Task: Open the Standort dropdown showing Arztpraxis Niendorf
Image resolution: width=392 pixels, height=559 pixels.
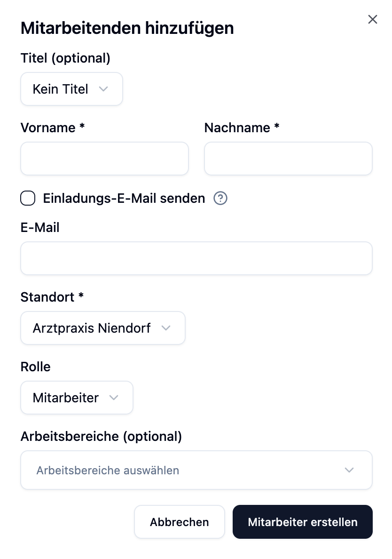Action: [x=102, y=328]
